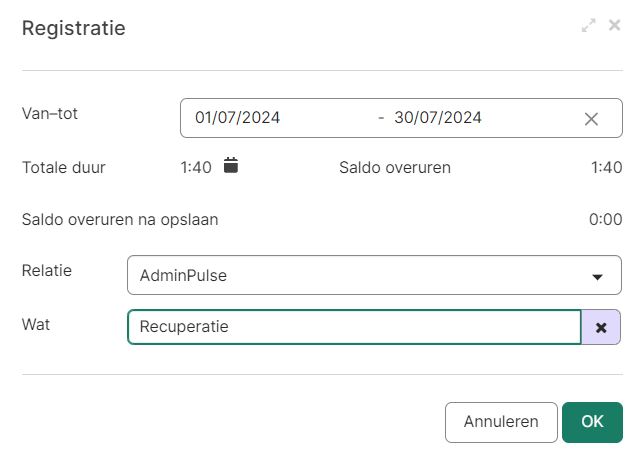
Task: Click the Relatie label
Action: [47, 271]
